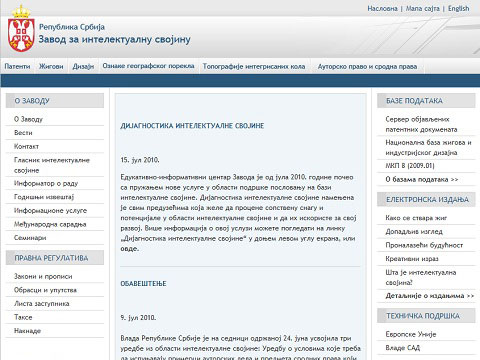This screenshot has width=480, height=360.
Task: Follow the овде link in the article
Action: click(x=129, y=249)
